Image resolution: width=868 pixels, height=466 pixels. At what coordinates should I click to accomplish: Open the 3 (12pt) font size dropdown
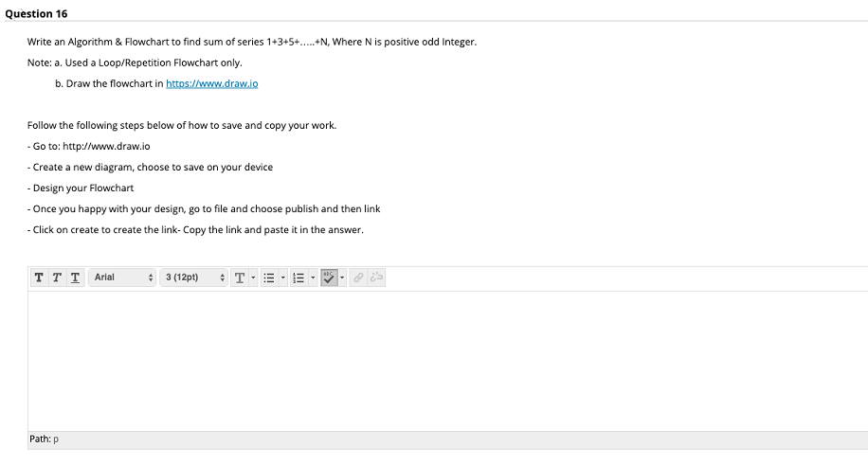(193, 278)
